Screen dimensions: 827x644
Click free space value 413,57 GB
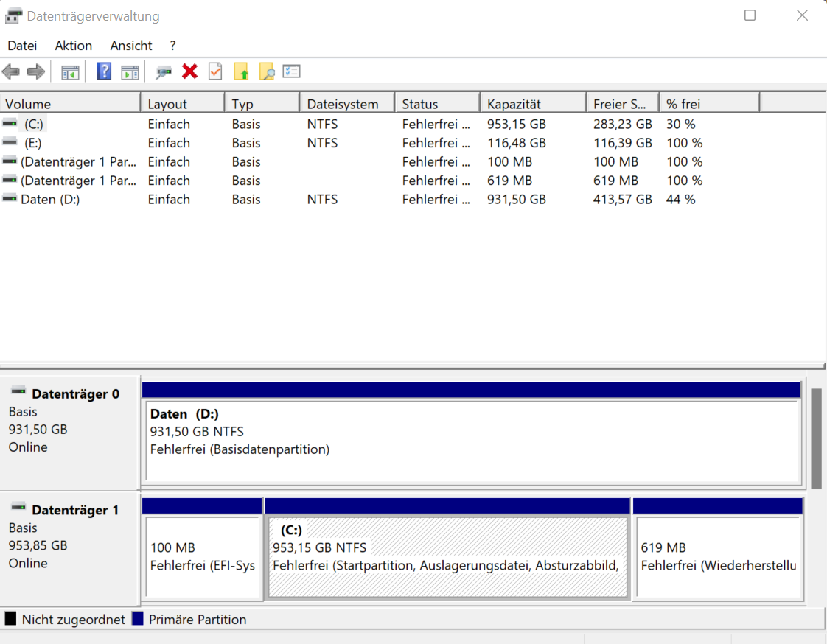(622, 200)
